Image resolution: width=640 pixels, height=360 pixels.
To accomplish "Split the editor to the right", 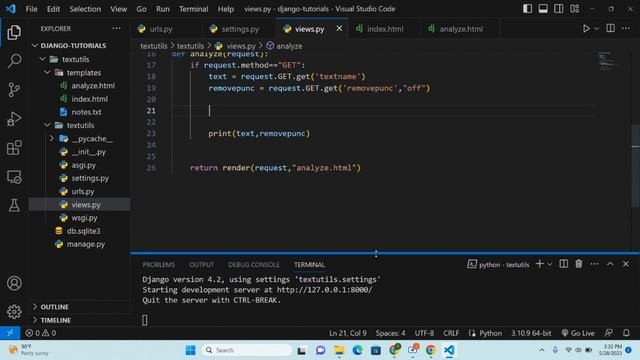I will pyautogui.click(x=610, y=28).
